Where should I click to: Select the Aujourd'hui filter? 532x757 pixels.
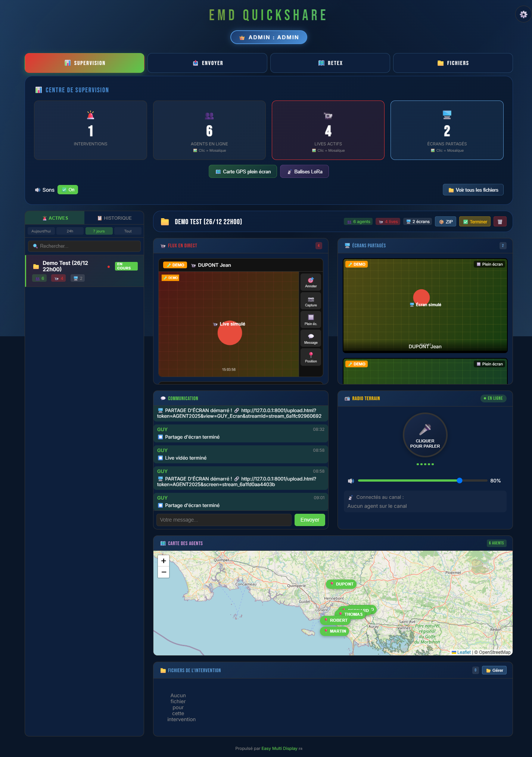point(41,231)
